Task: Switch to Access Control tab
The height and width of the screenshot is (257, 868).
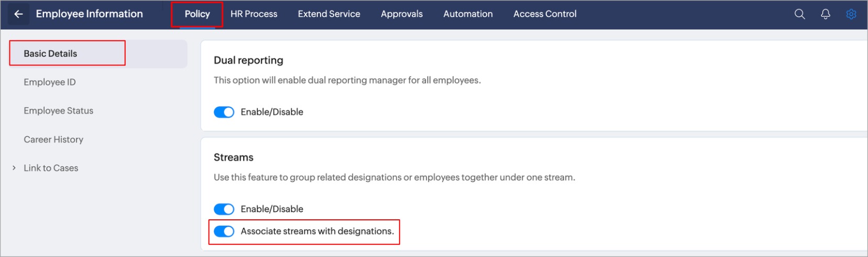Action: (x=545, y=14)
